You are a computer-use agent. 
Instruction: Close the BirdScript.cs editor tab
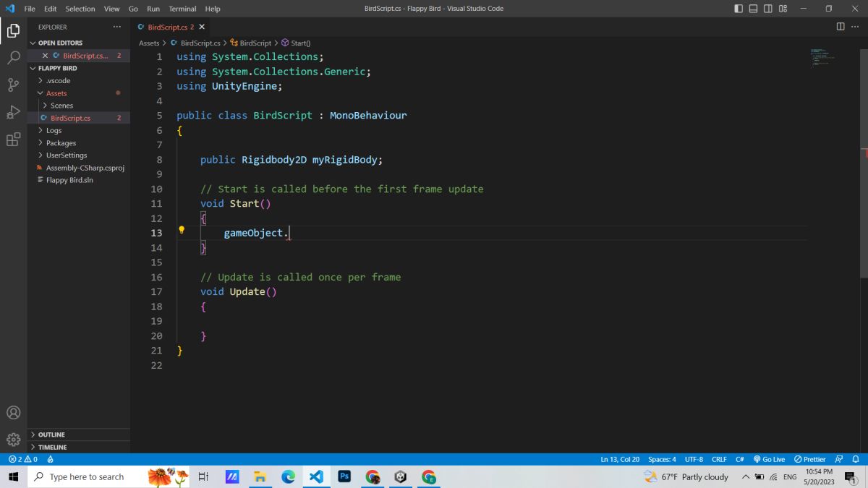pos(202,27)
